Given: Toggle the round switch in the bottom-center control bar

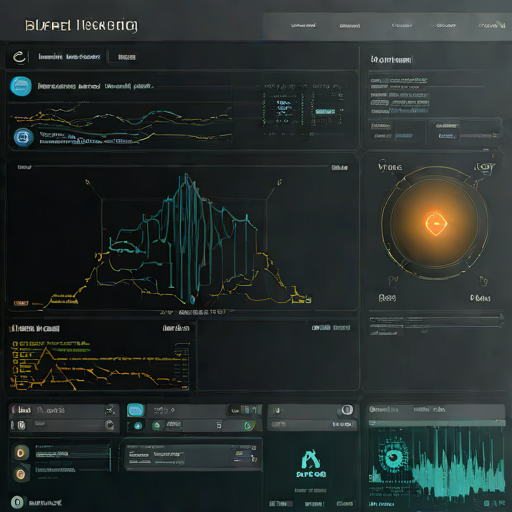Looking at the screenshot, I should point(347,410).
